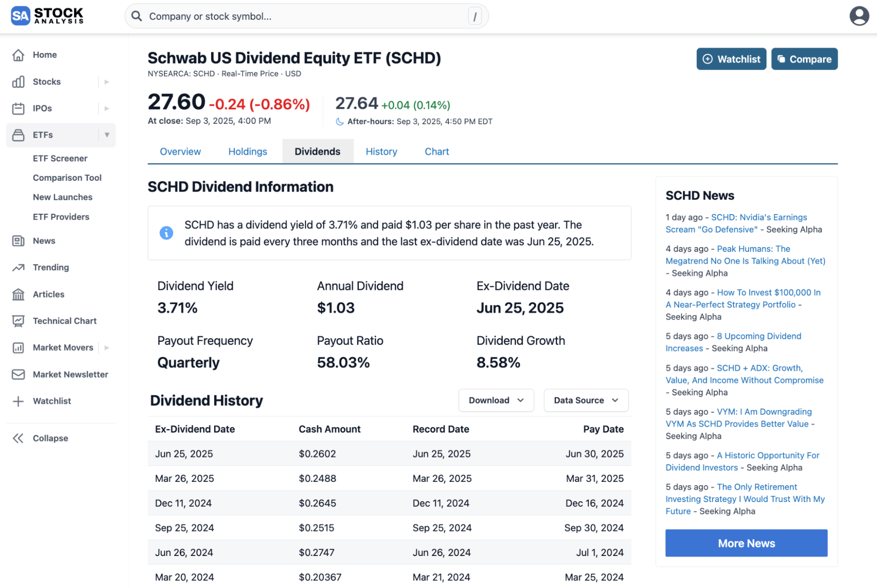
Task: Click the Cash Amount column header
Action: pos(329,429)
